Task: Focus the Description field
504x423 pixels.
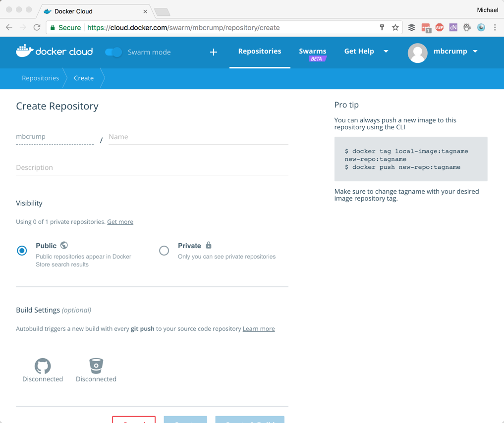Action: [152, 167]
